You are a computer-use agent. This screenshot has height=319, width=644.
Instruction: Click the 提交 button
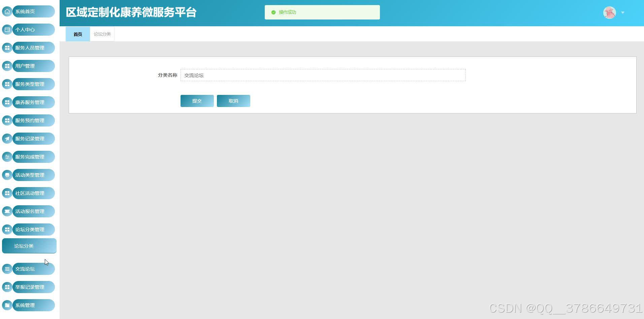[x=197, y=101]
